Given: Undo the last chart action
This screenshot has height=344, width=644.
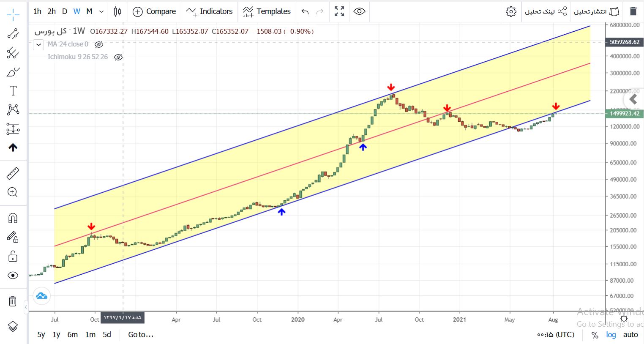Looking at the screenshot, I should [x=305, y=11].
